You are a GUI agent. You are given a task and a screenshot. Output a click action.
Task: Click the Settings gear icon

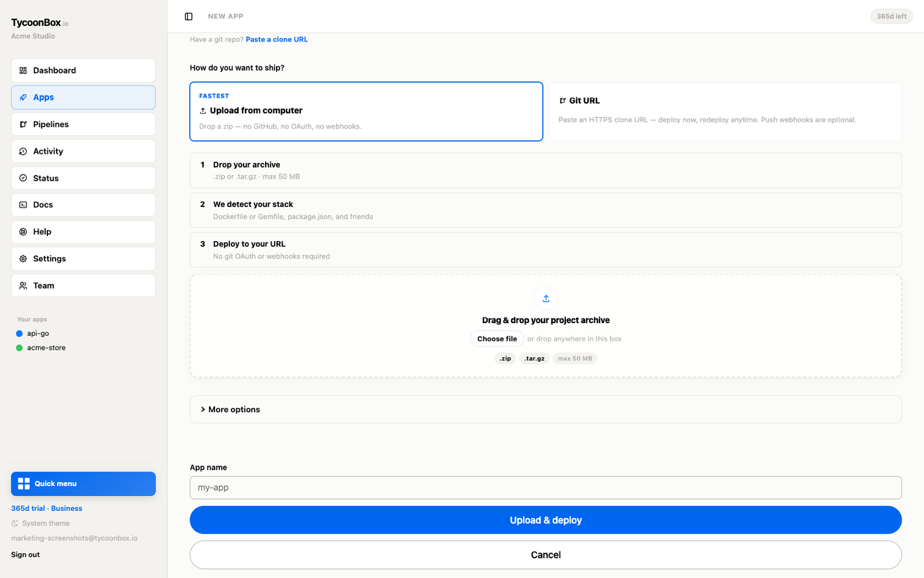[23, 258]
